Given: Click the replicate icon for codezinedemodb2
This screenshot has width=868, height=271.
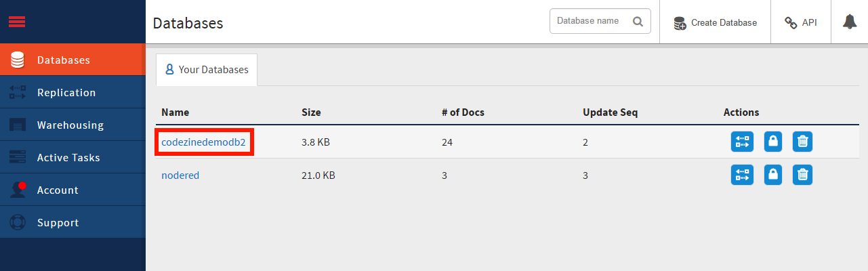Looking at the screenshot, I should (742, 142).
